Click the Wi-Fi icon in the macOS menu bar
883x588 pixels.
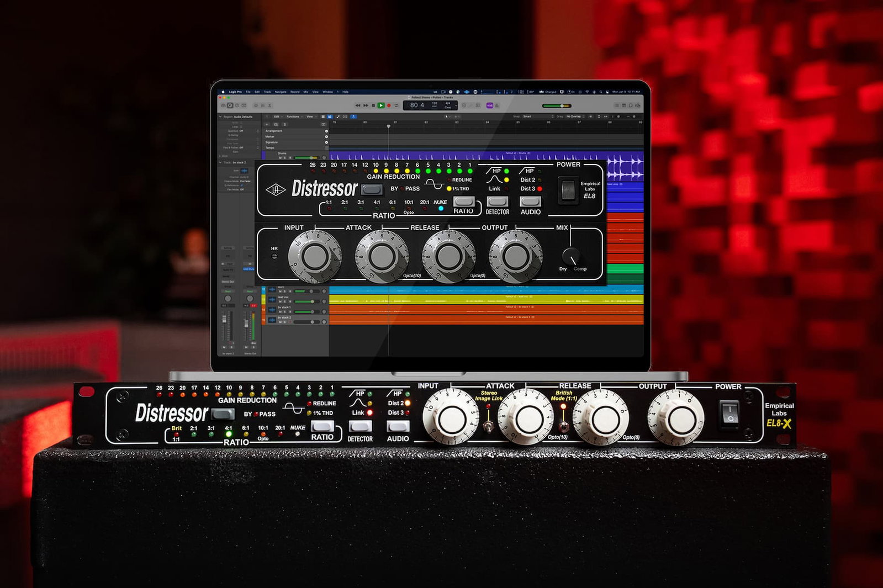pos(587,92)
